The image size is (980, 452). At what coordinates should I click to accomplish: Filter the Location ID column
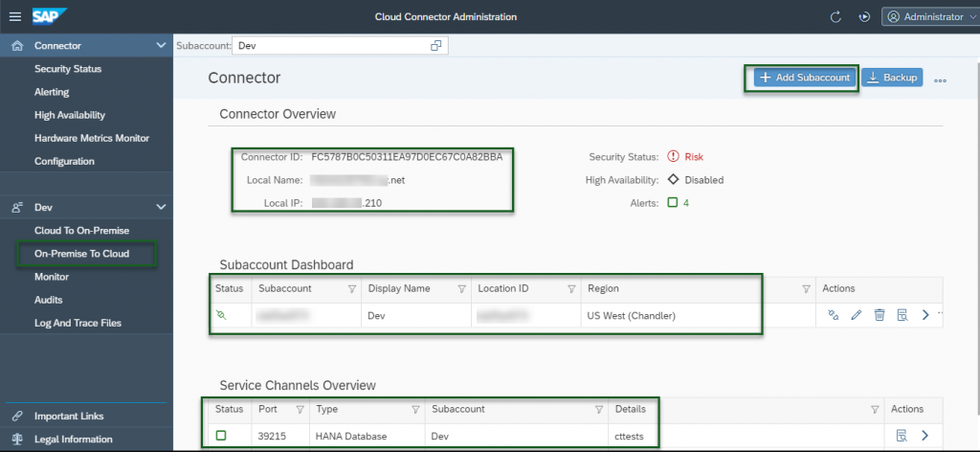coord(571,289)
